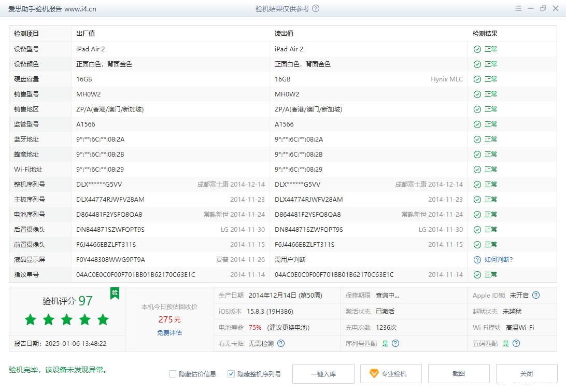
Task: Click the report date 2025-01-06 13:48:22
Action: 76,343
